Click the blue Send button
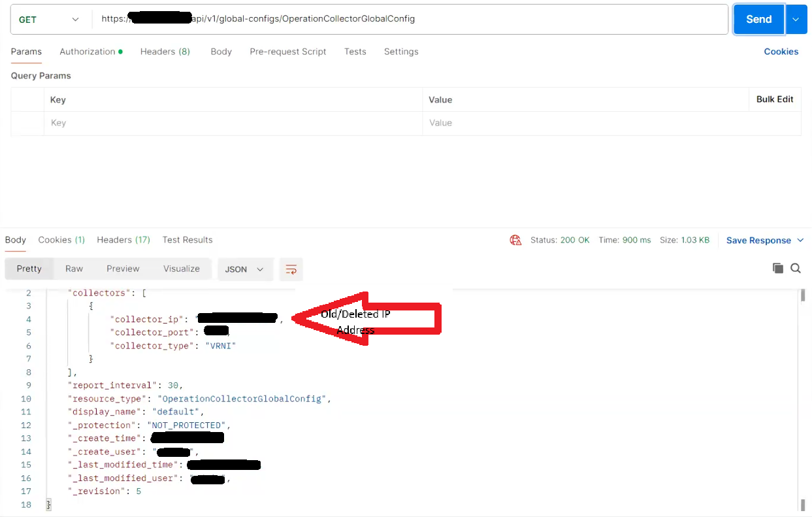 [758, 20]
